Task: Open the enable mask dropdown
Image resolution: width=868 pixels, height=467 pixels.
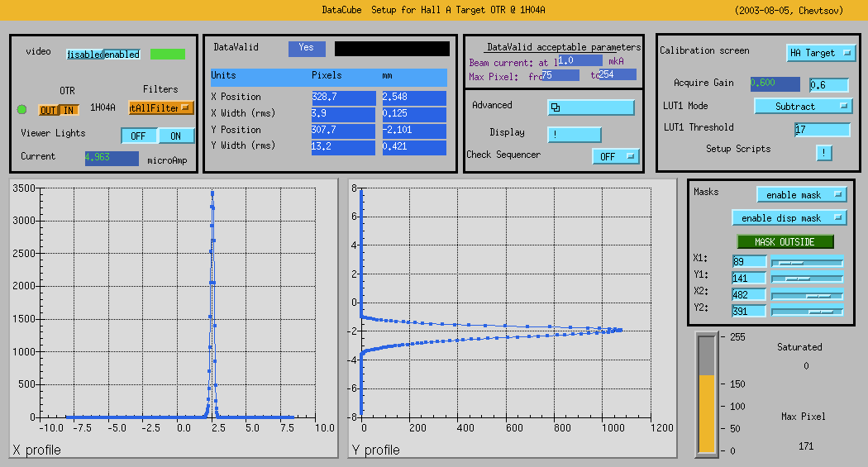Action: click(x=802, y=195)
